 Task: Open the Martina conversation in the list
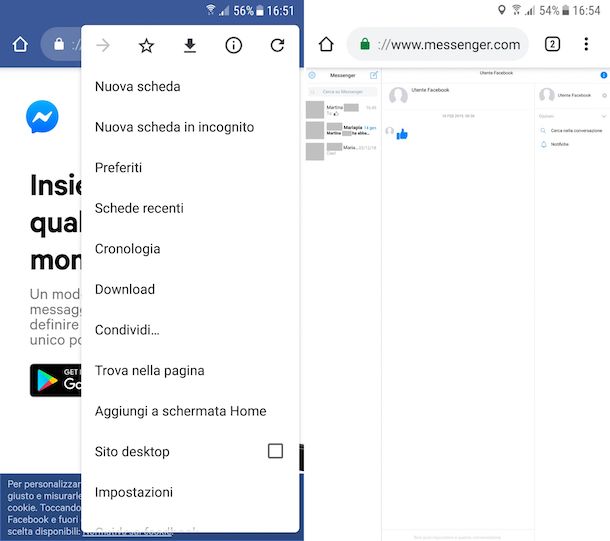click(342, 110)
